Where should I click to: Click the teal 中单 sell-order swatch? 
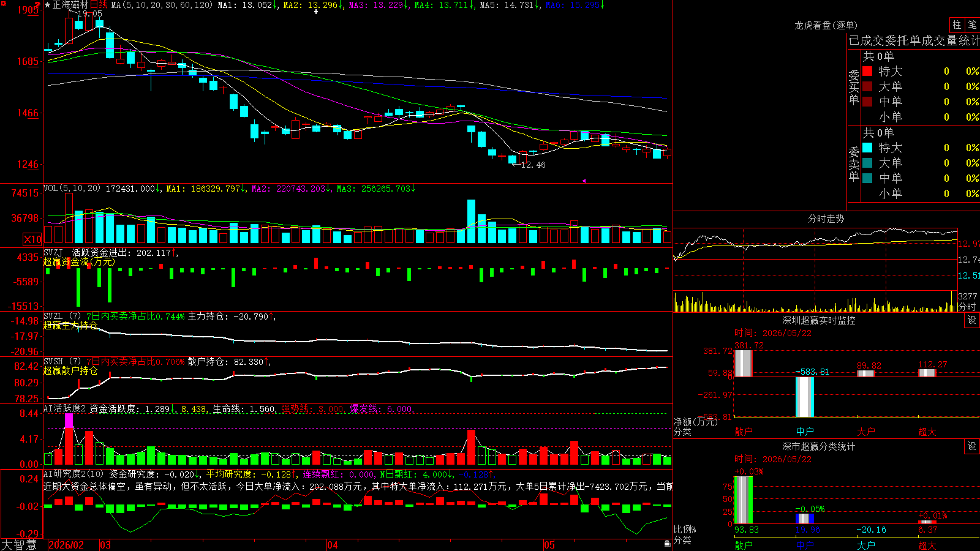pyautogui.click(x=867, y=178)
